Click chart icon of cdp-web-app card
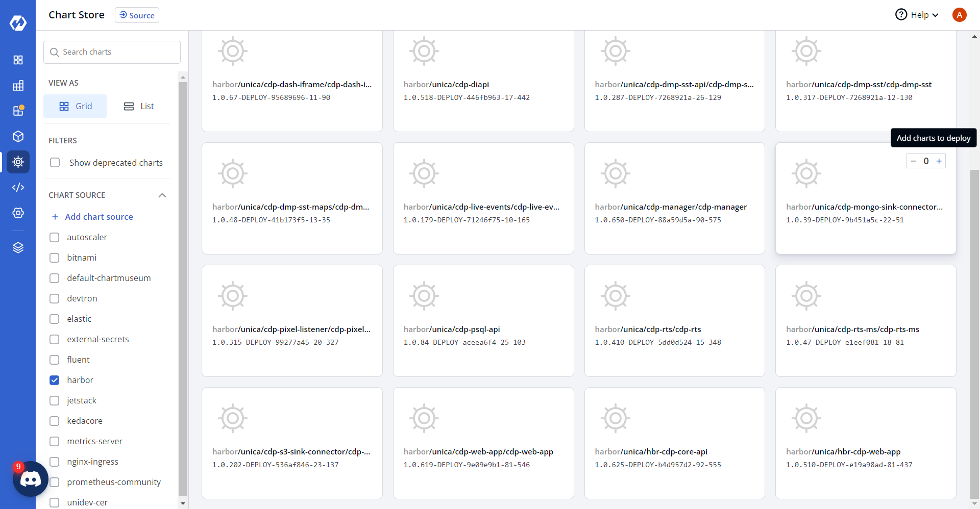Screen dimensions: 980x509 click(x=424, y=418)
